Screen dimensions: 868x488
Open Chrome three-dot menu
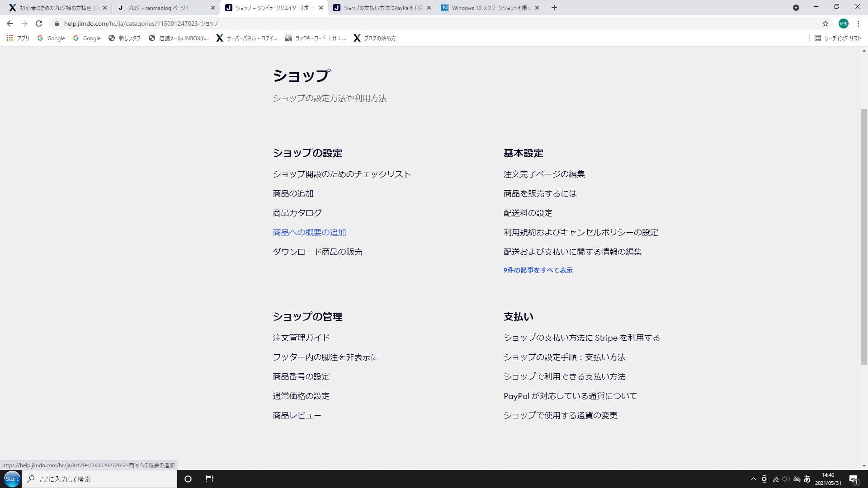pyautogui.click(x=858, y=23)
